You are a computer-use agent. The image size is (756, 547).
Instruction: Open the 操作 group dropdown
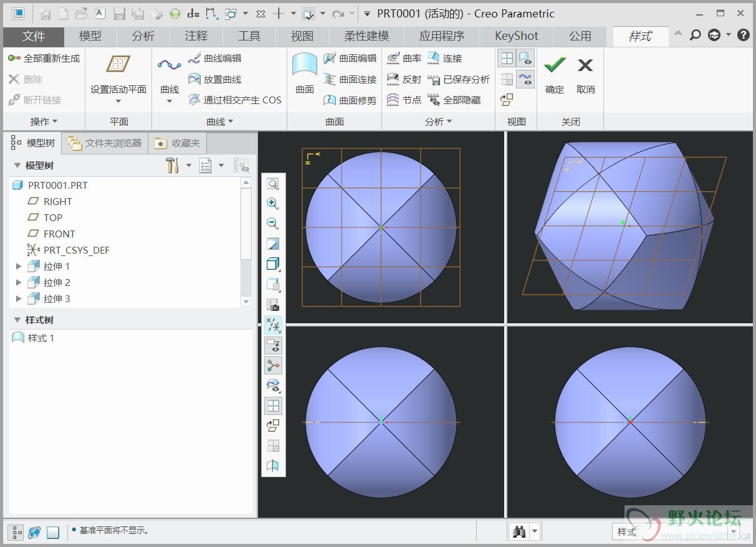(x=44, y=121)
